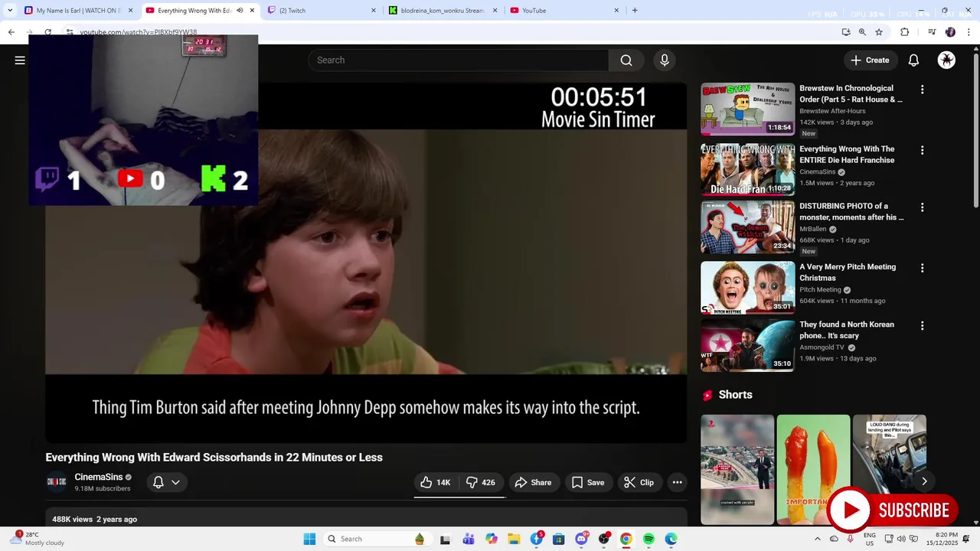
Task: Bookmark this page with star icon
Action: [879, 32]
